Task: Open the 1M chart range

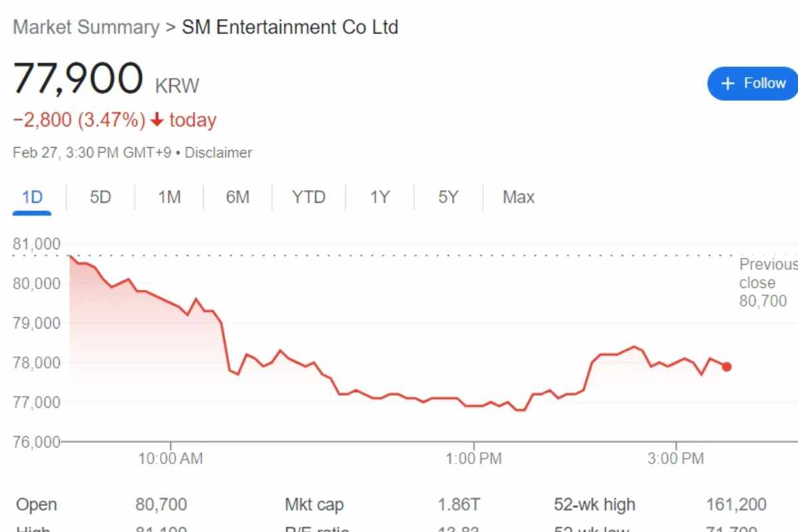Action: tap(170, 198)
